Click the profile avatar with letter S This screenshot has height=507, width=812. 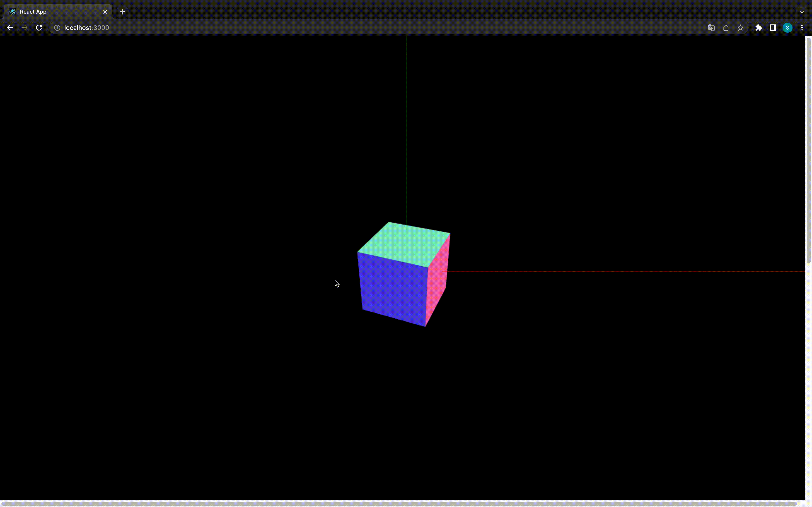point(787,27)
